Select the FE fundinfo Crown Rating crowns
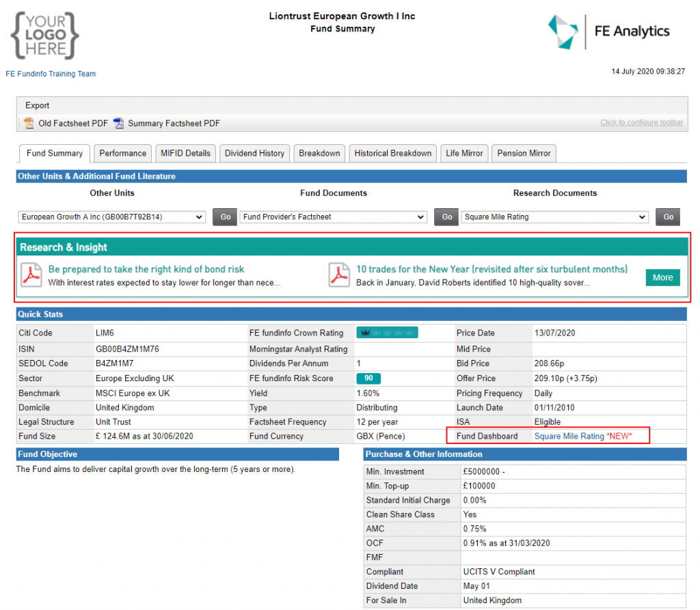Image resolution: width=700 pixels, height=610 pixels. [x=387, y=333]
